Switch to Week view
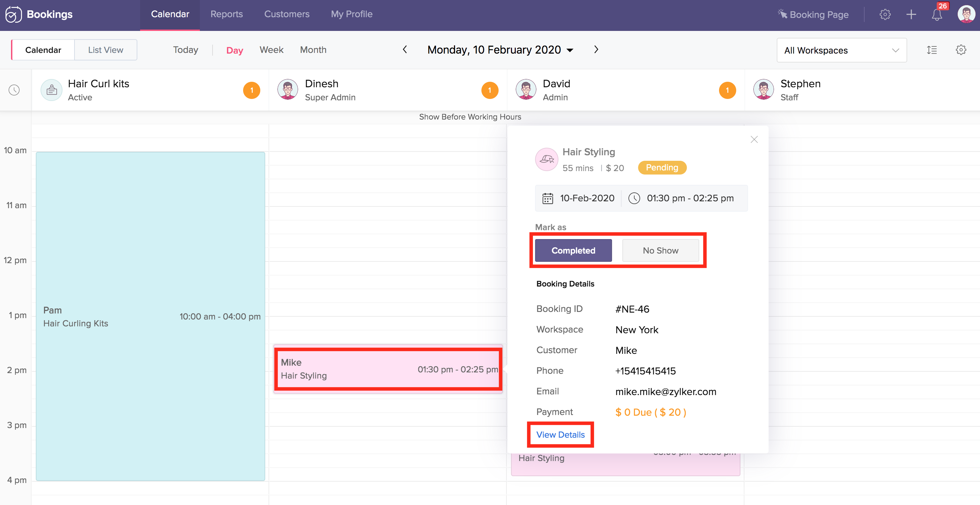 pos(271,50)
